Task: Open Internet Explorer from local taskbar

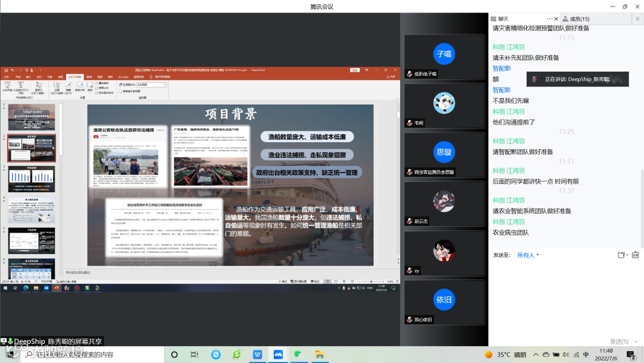Action: pos(237,355)
